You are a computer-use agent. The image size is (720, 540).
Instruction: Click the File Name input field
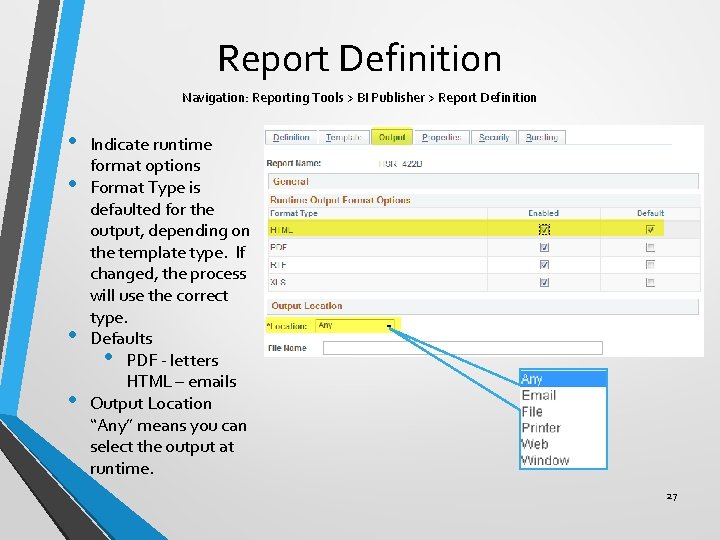(463, 348)
